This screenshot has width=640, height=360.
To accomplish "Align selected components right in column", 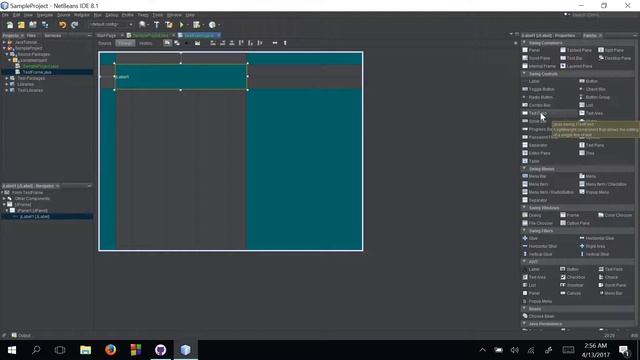I will pyautogui.click(x=222, y=43).
